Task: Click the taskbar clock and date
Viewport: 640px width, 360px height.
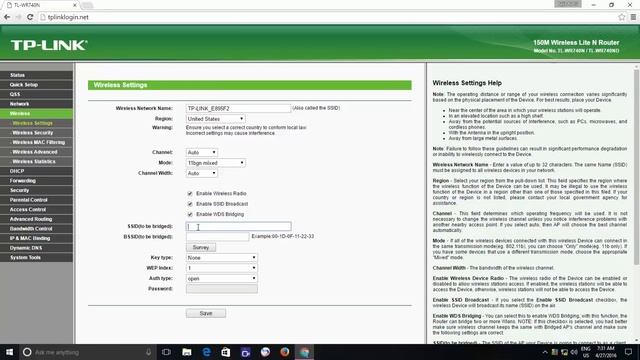Action: coord(606,352)
